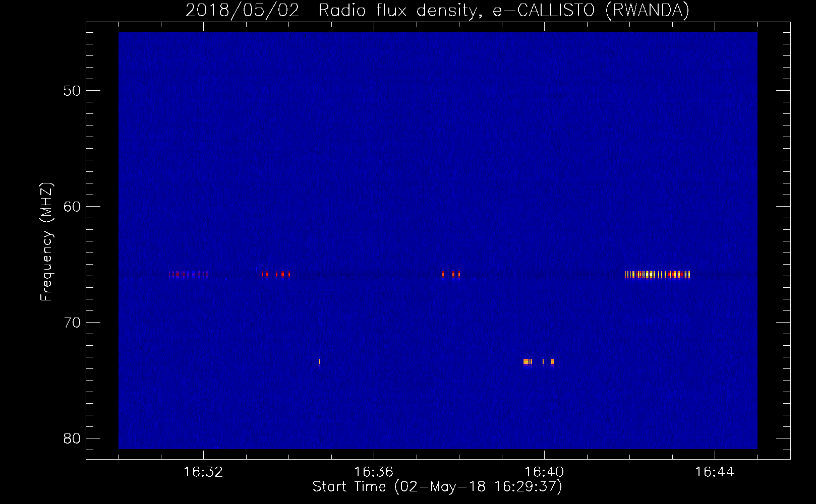Click the frequency tick label "80"
This screenshot has width=816, height=504.
[x=72, y=438]
